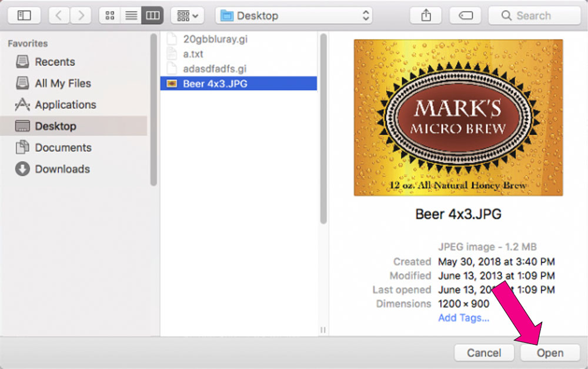Click the Modified date value
588x369 pixels.
496,275
